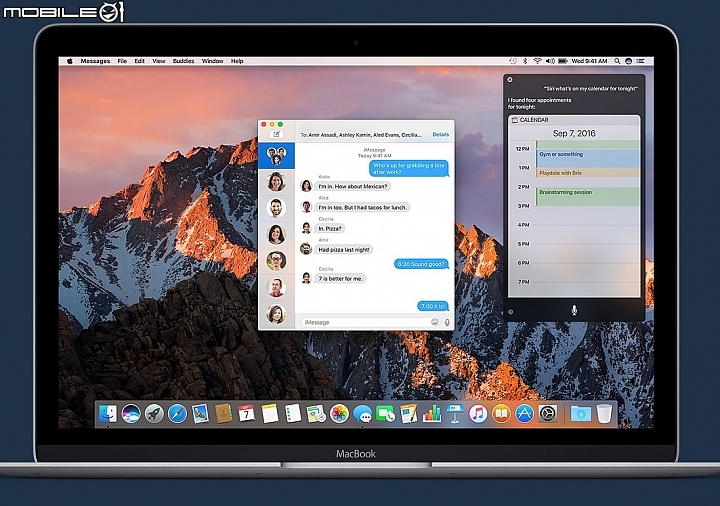720x506 pixels.
Task: Open the Edit menu
Action: point(140,61)
